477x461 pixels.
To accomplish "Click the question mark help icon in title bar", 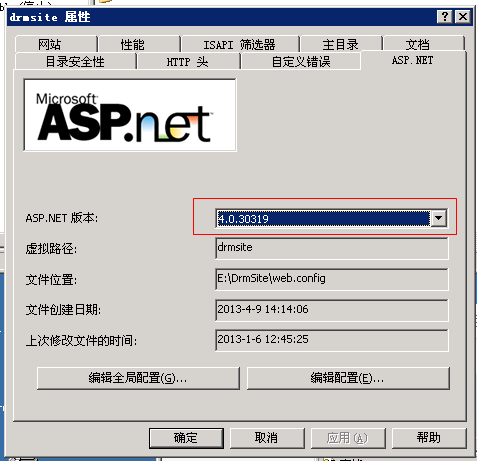I will point(445,16).
